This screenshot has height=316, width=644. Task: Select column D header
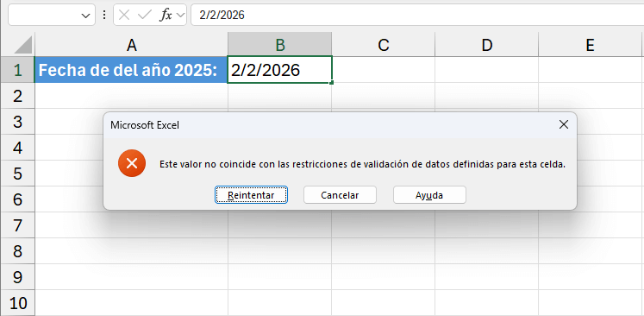pos(487,45)
